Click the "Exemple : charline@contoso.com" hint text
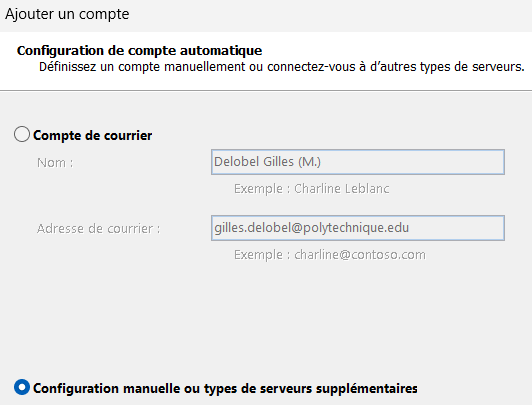 (329, 255)
